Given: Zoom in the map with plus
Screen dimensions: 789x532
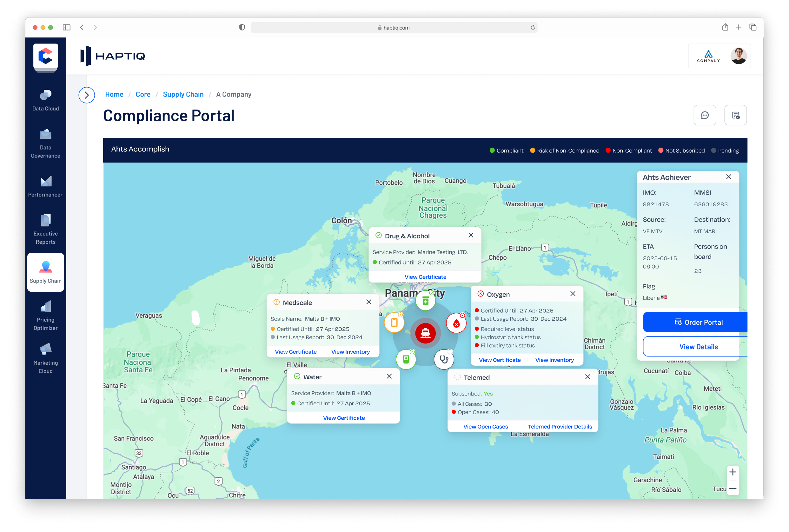Looking at the screenshot, I should coord(733,472).
